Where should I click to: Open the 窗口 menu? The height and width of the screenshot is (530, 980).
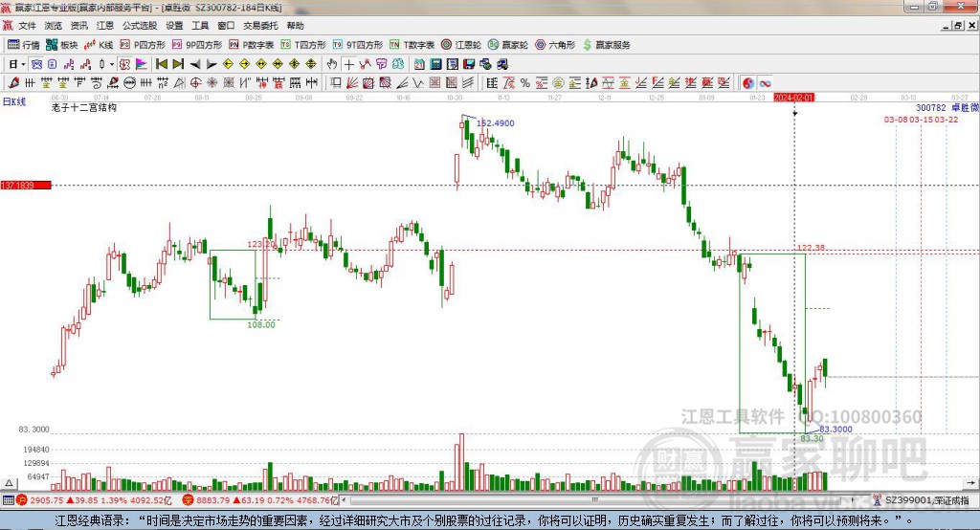226,26
